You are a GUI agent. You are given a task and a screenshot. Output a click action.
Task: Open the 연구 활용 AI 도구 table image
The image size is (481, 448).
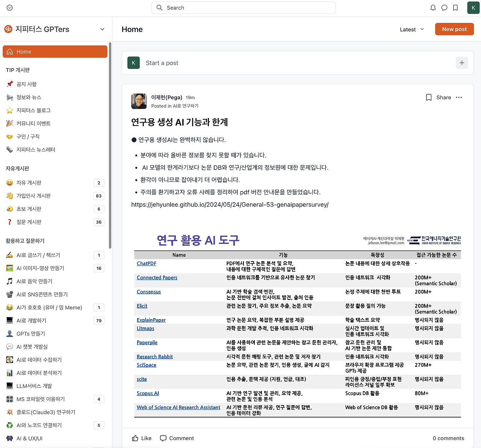click(298, 325)
